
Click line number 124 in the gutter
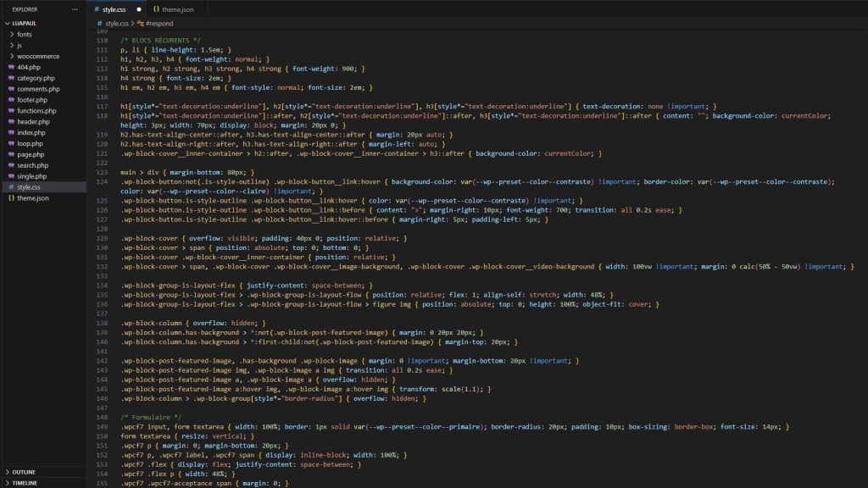click(102, 181)
